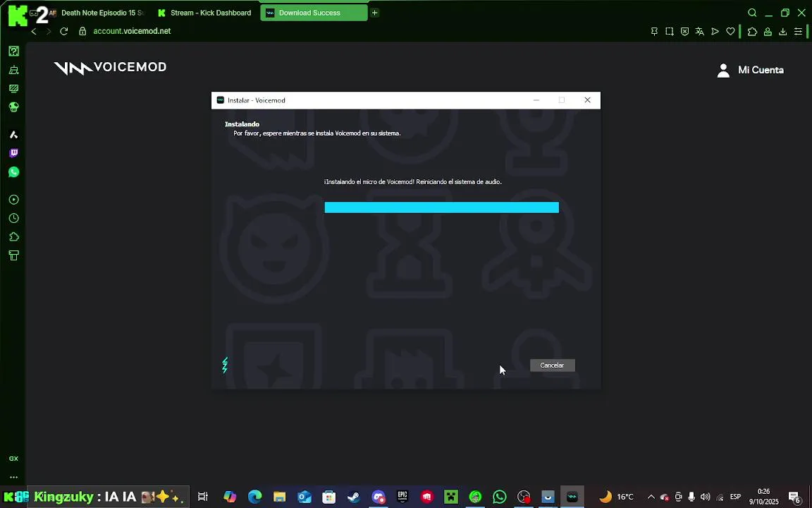The image size is (812, 508).
Task: Open a new browser tab
Action: 374,13
